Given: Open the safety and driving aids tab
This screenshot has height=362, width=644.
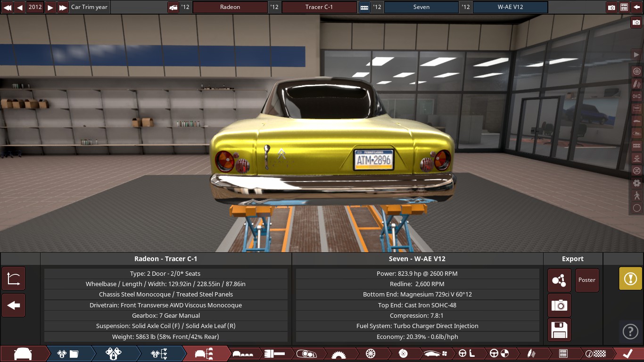Looking at the screenshot, I should coord(499,354).
